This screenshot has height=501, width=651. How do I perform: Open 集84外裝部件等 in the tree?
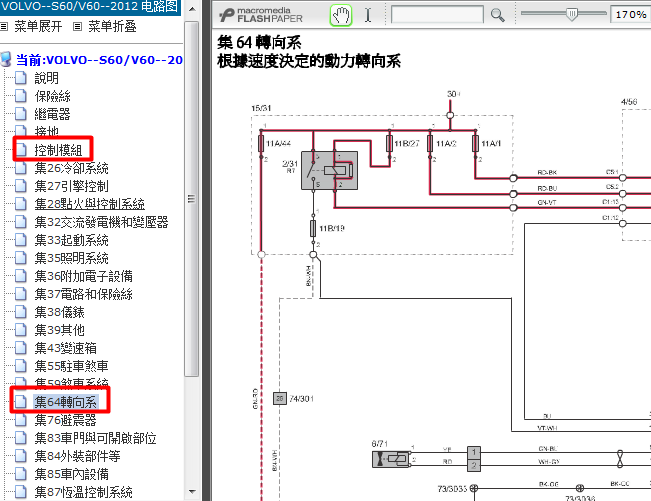77,456
